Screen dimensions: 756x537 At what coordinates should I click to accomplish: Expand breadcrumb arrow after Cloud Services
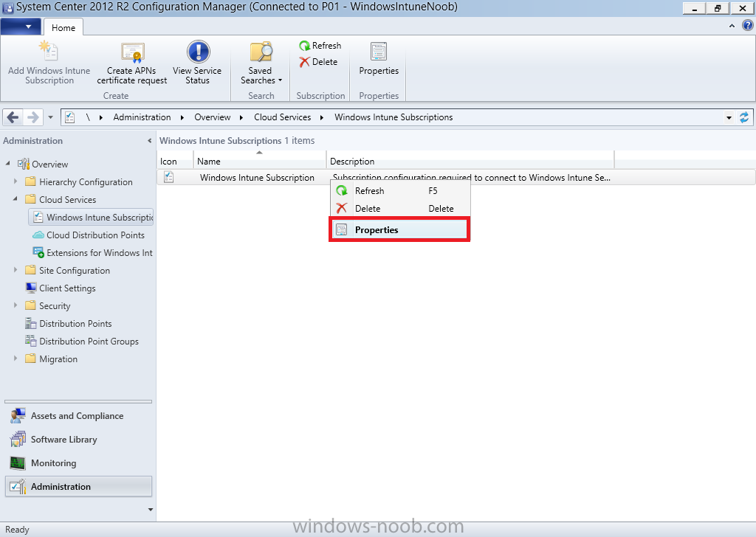coord(322,117)
